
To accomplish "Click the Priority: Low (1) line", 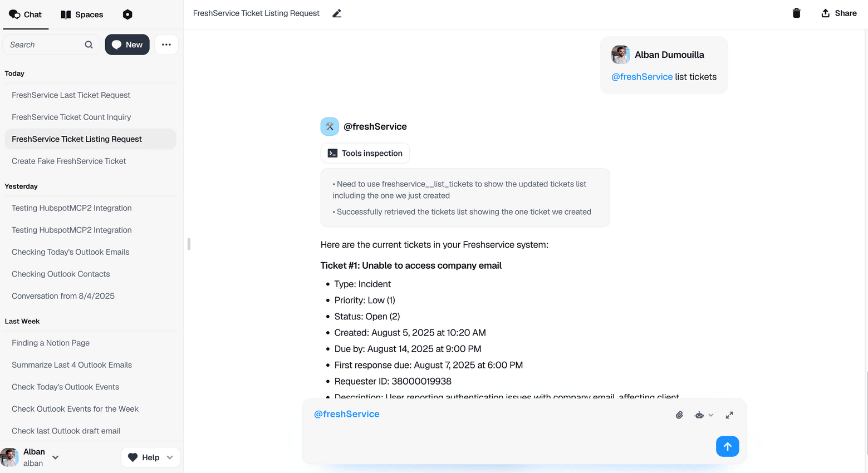I will tap(365, 300).
